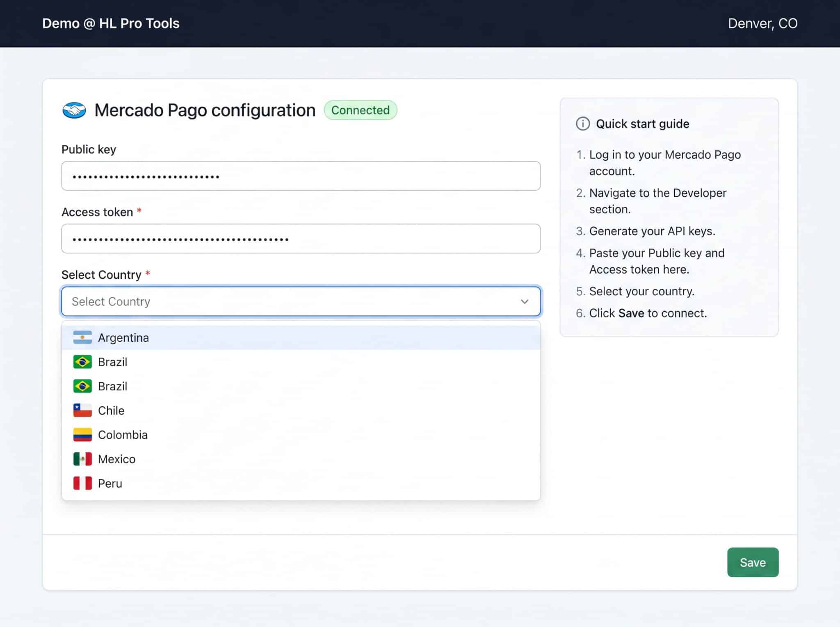Click the Select Country field label

pos(101,275)
